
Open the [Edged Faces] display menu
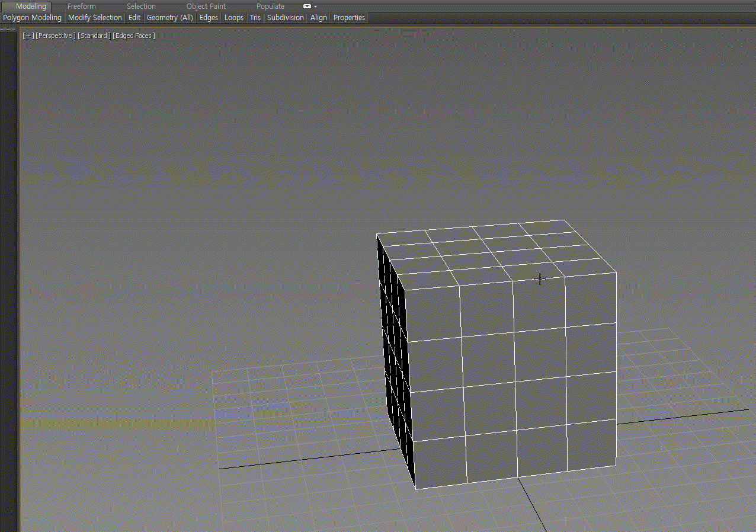[134, 36]
